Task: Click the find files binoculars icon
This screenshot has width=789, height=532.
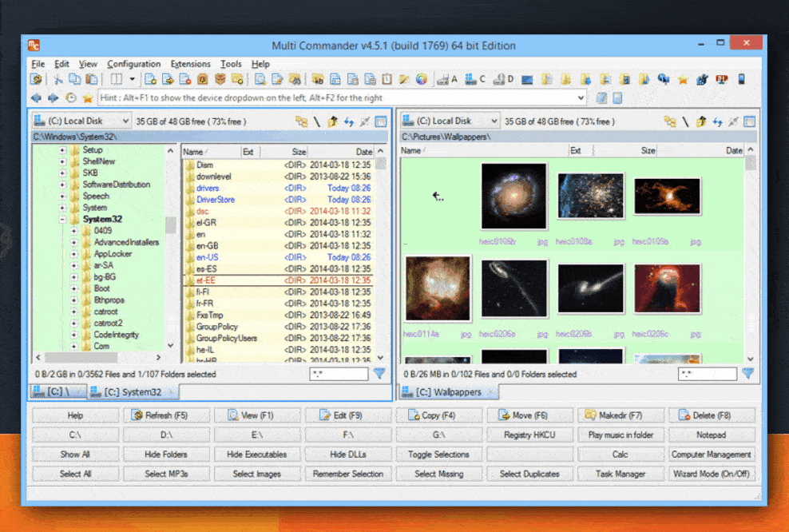Action: pos(295,79)
